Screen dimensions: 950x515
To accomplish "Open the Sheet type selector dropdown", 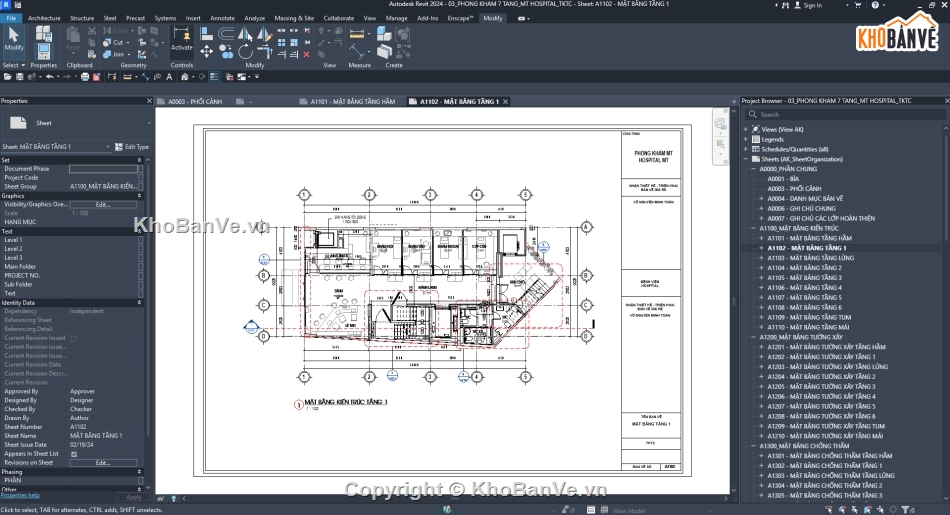I will coord(149,123).
